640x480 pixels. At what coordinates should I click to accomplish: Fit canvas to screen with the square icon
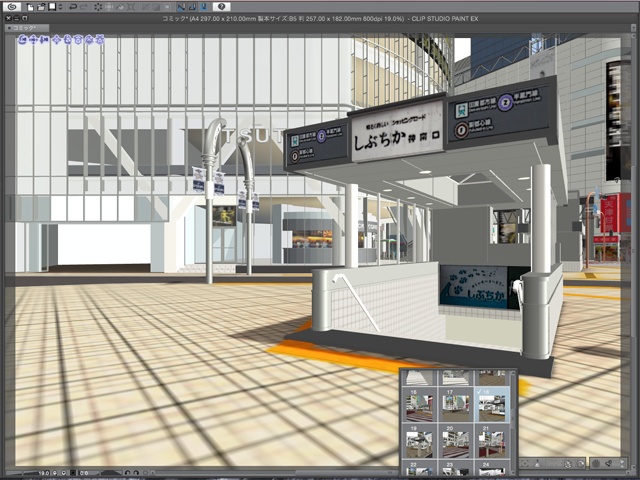73,473
